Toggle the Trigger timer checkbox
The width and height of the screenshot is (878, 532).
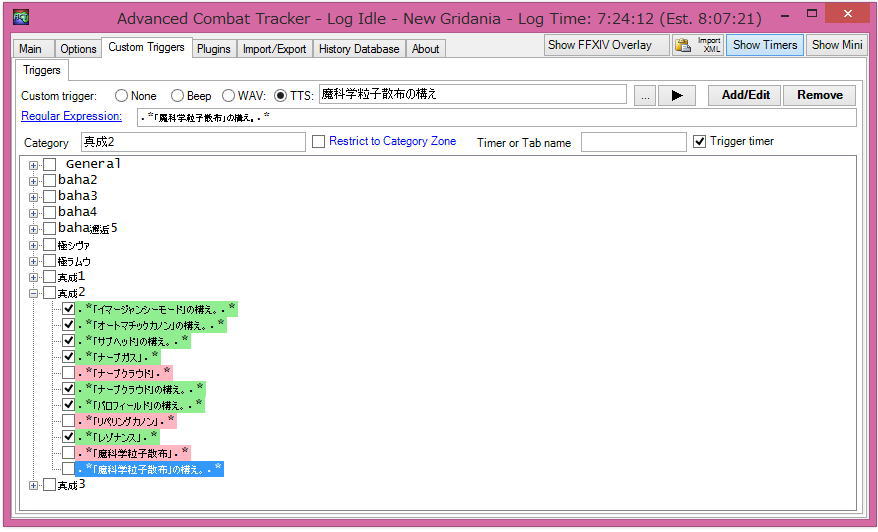[699, 142]
